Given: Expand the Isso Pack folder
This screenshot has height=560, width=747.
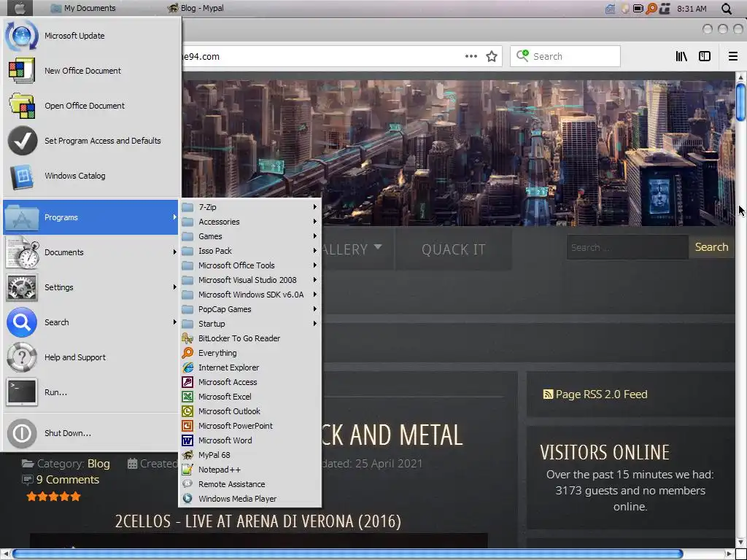Looking at the screenshot, I should 250,251.
